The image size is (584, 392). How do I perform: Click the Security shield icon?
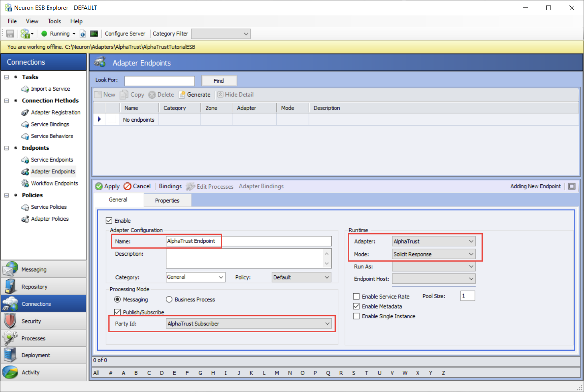click(x=10, y=321)
